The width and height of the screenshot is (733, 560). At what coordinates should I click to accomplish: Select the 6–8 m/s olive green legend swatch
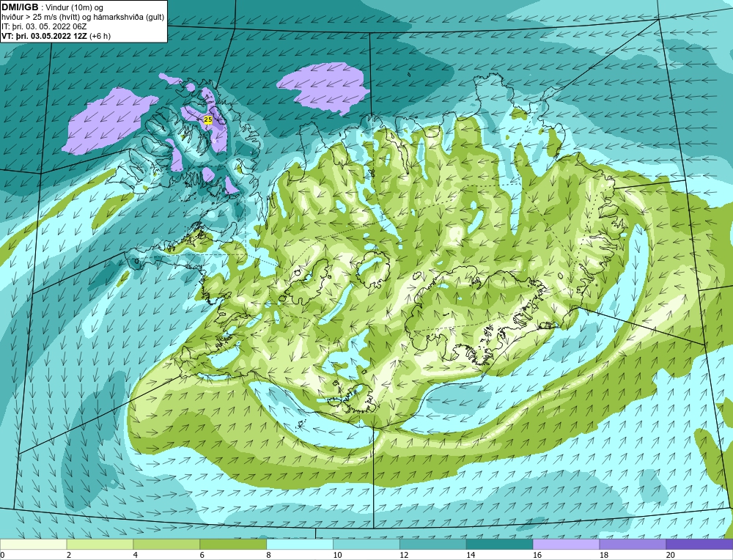(233, 544)
